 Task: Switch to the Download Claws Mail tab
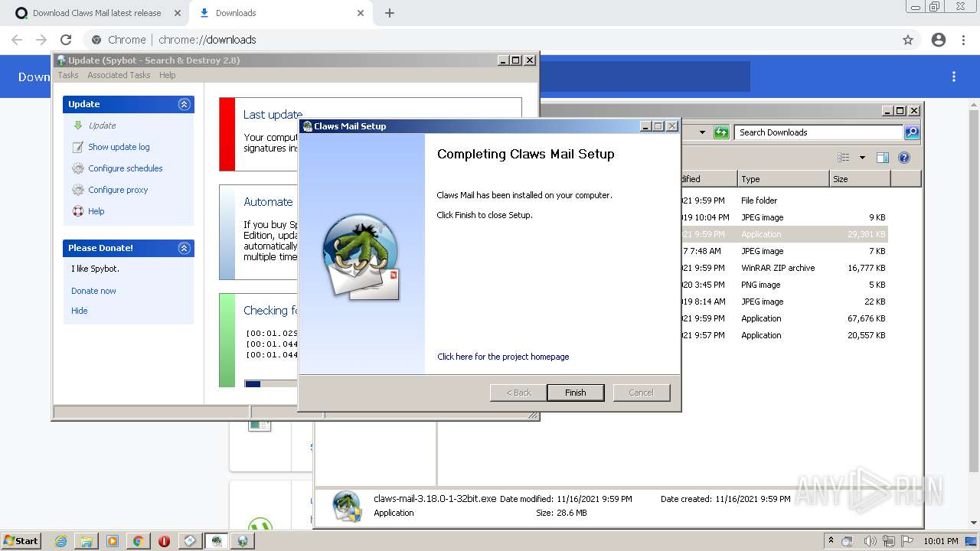coord(97,13)
